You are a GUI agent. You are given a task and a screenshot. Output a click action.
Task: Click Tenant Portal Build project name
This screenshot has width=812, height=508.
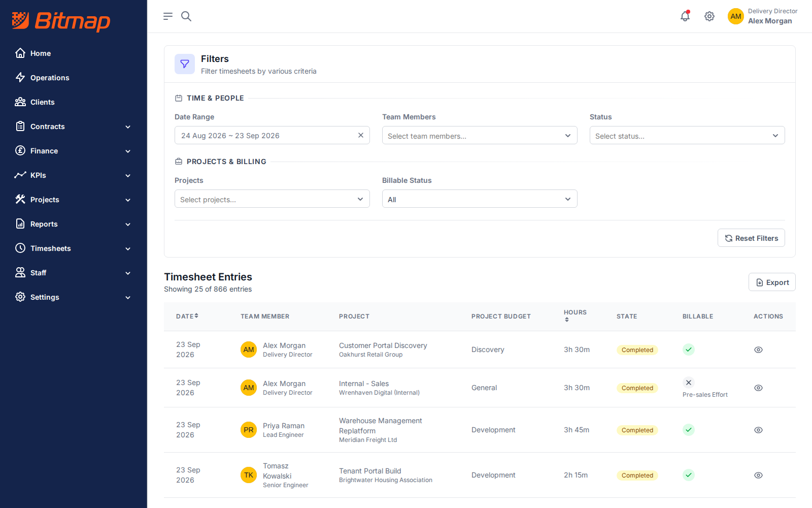[370, 471]
